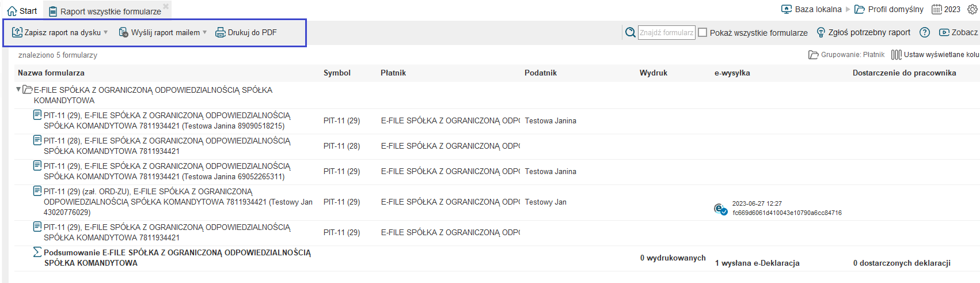Click the Ustaw wyświetlane kolumny icon
Image resolution: width=980 pixels, height=283 pixels.
pyautogui.click(x=896, y=55)
